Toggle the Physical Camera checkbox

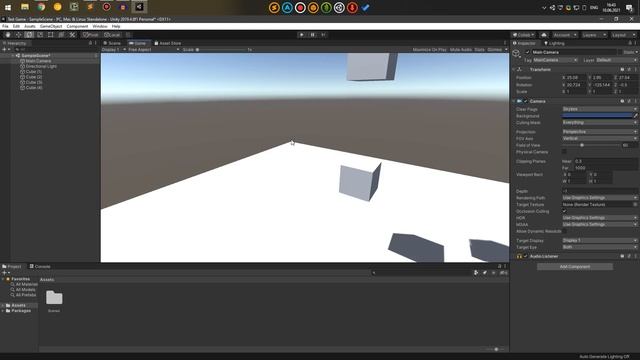pos(564,152)
